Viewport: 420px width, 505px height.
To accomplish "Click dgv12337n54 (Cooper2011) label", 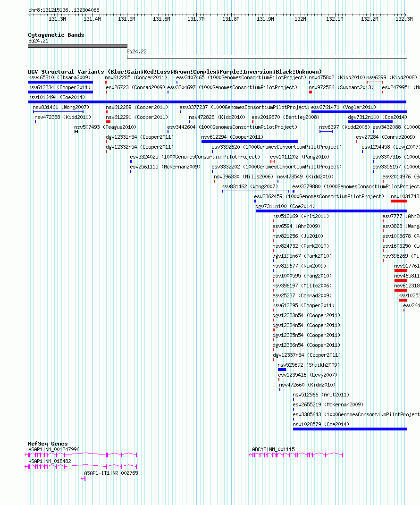I will click(307, 355).
